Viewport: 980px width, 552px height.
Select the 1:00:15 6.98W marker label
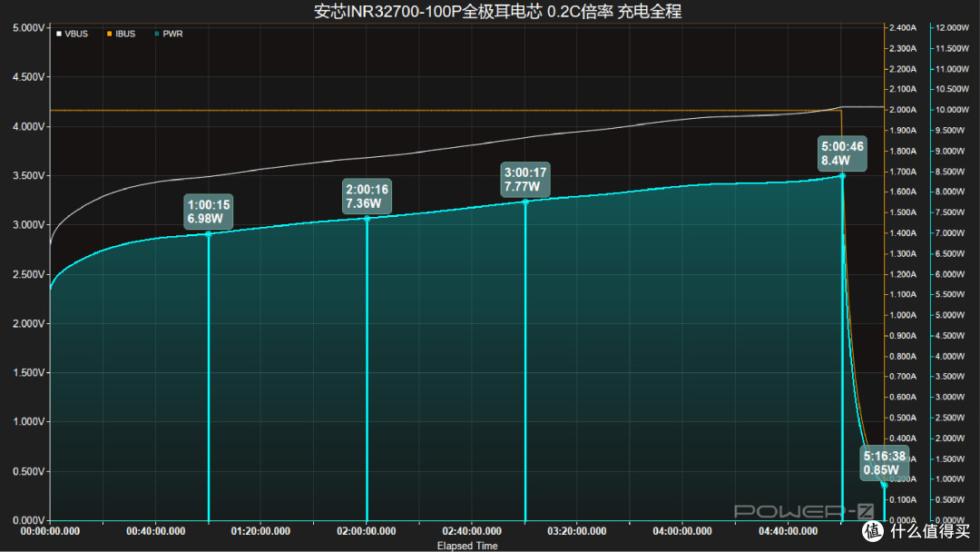click(x=209, y=212)
